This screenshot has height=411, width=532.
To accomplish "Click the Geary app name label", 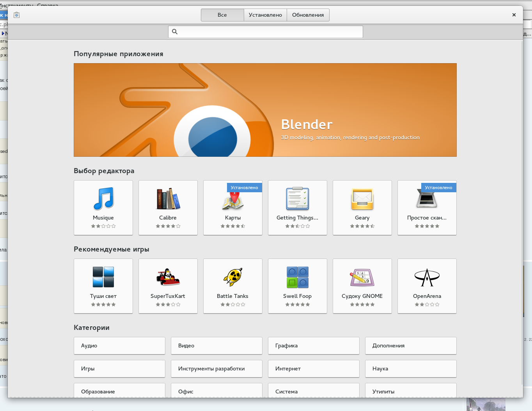I will tap(362, 218).
